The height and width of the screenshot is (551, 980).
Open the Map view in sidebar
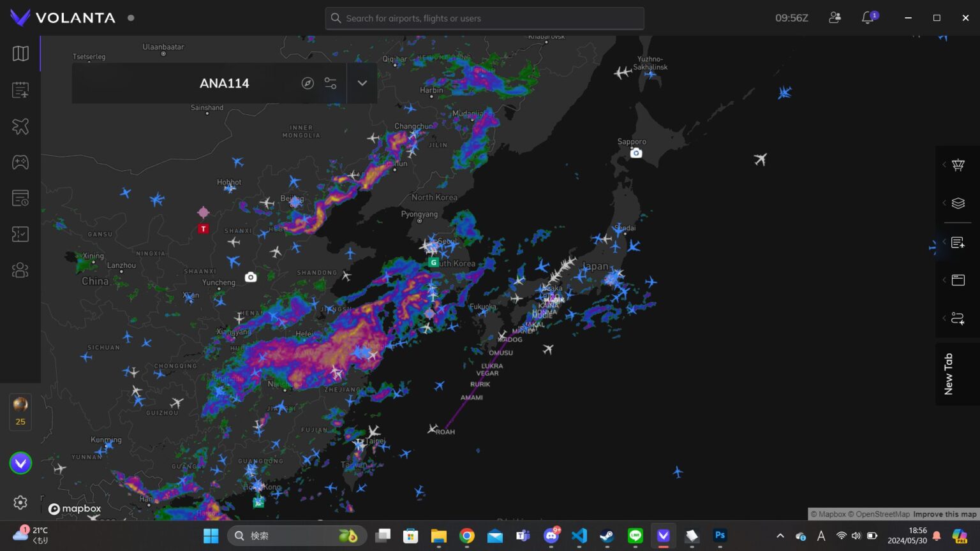[x=20, y=54]
